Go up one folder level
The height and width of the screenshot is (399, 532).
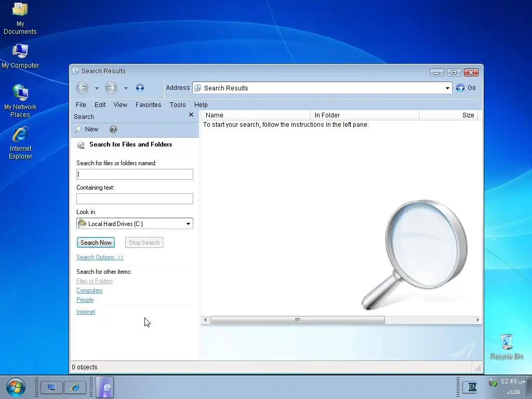click(140, 88)
